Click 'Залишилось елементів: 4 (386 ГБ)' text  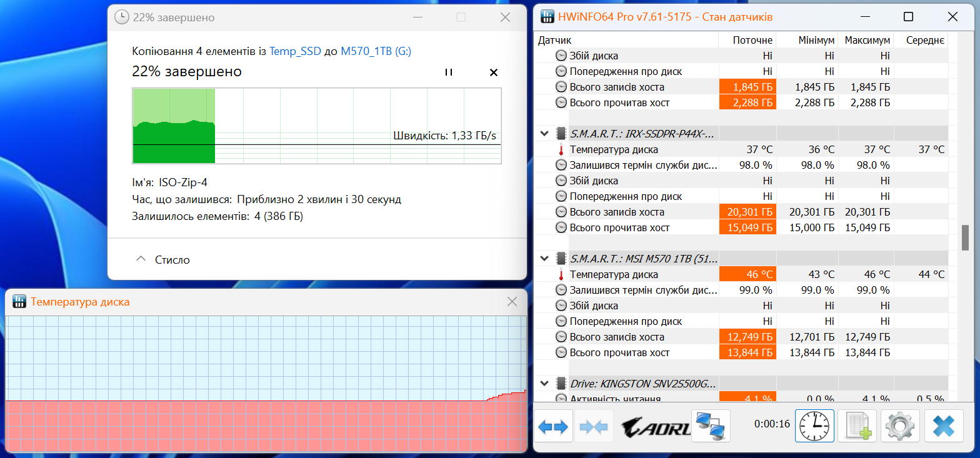click(218, 216)
